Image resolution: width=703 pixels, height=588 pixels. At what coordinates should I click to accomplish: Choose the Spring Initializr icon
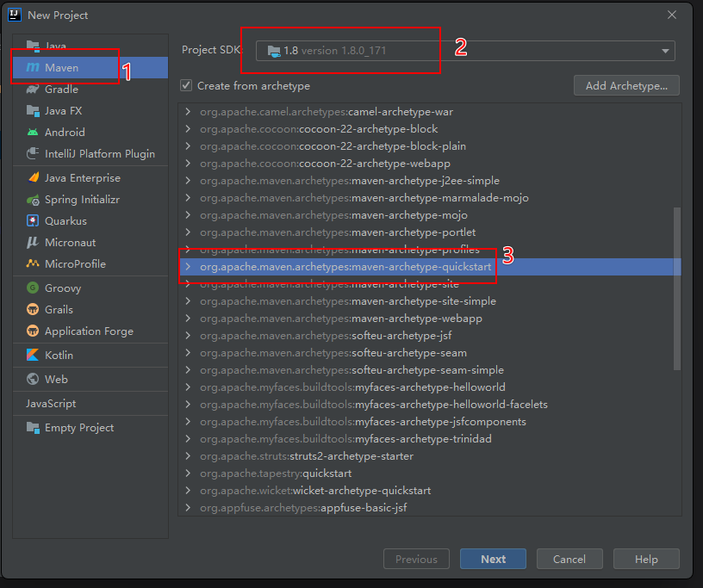coord(33,200)
